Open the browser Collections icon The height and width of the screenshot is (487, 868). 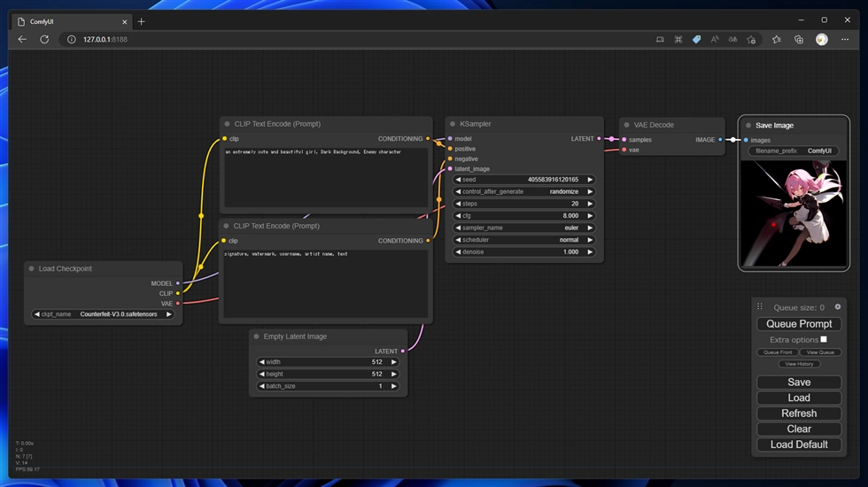tap(798, 39)
